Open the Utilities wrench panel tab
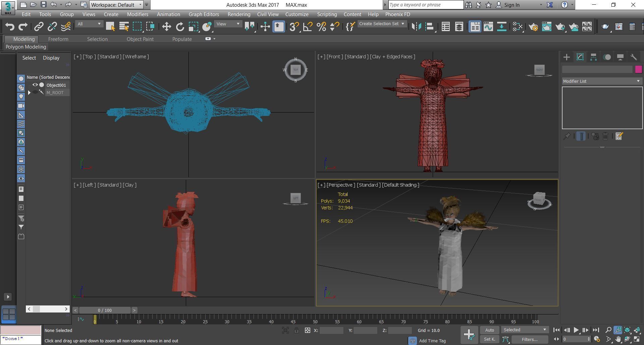This screenshot has height=345, width=644. (x=634, y=57)
